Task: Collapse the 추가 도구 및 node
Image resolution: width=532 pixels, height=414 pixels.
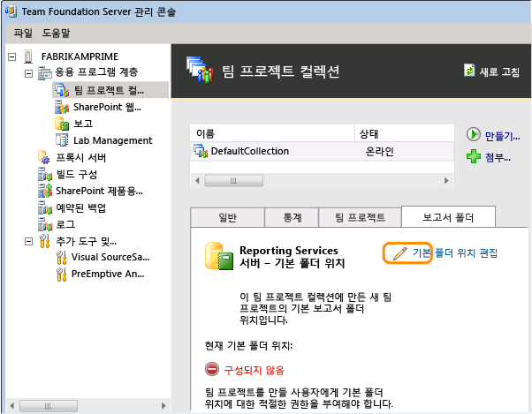Action: [29, 241]
